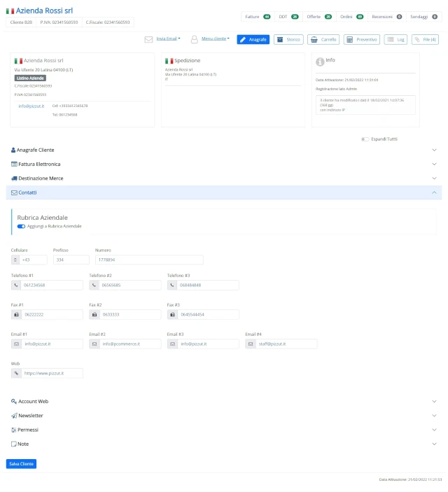Expand the Permessi section
The image size is (448, 492).
pyautogui.click(x=224, y=430)
